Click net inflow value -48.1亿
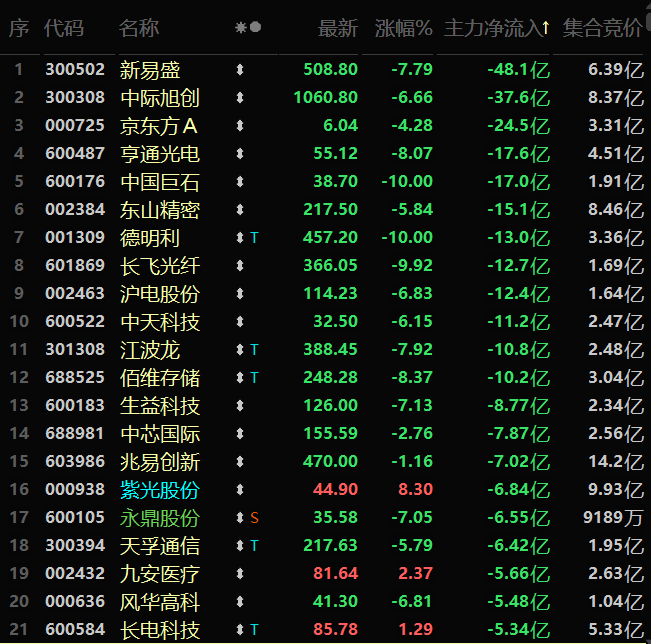 pos(519,70)
